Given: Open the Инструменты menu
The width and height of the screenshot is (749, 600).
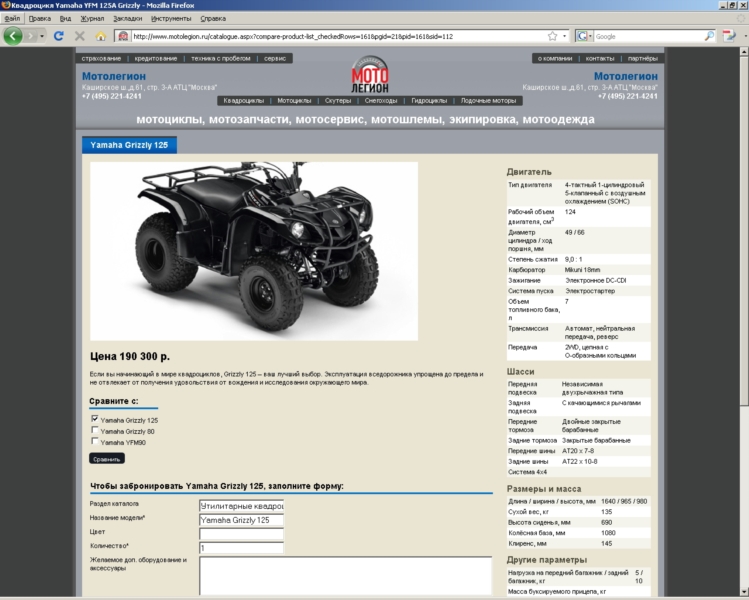Looking at the screenshot, I should (x=171, y=19).
